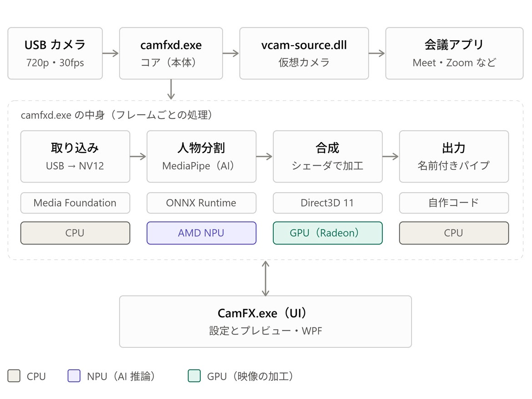
Task: Select the NPU legend swatch
Action: pyautogui.click(x=74, y=376)
